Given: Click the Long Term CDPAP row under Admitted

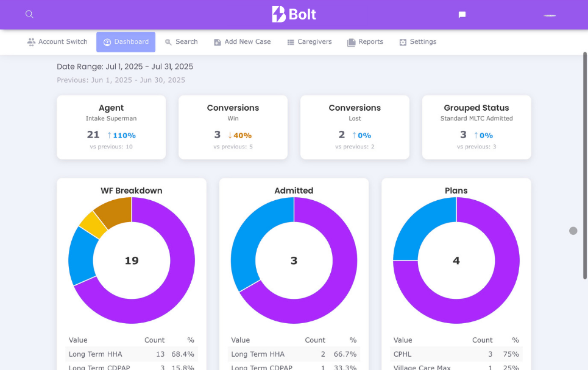Looking at the screenshot, I should [294, 366].
